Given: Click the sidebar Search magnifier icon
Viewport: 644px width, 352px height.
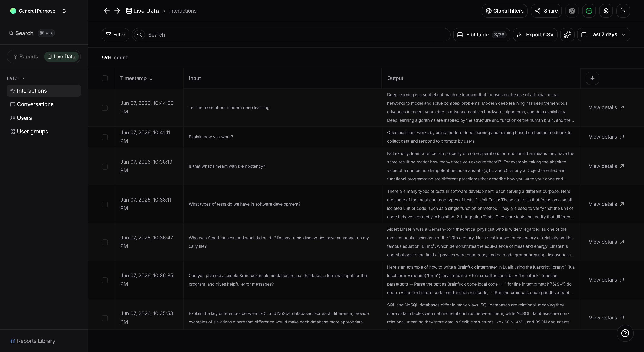Looking at the screenshot, I should [x=11, y=33].
